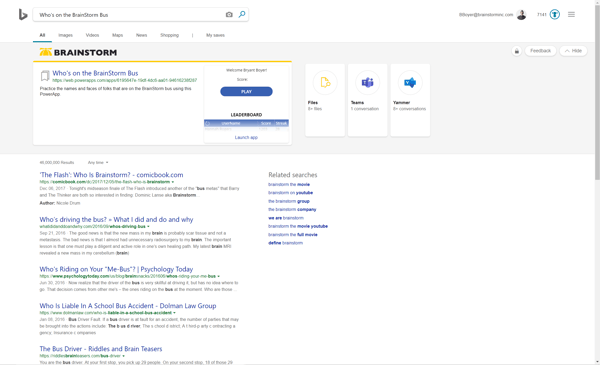600x365 pixels.
Task: Click the blue PLAY button
Action: pos(246,91)
